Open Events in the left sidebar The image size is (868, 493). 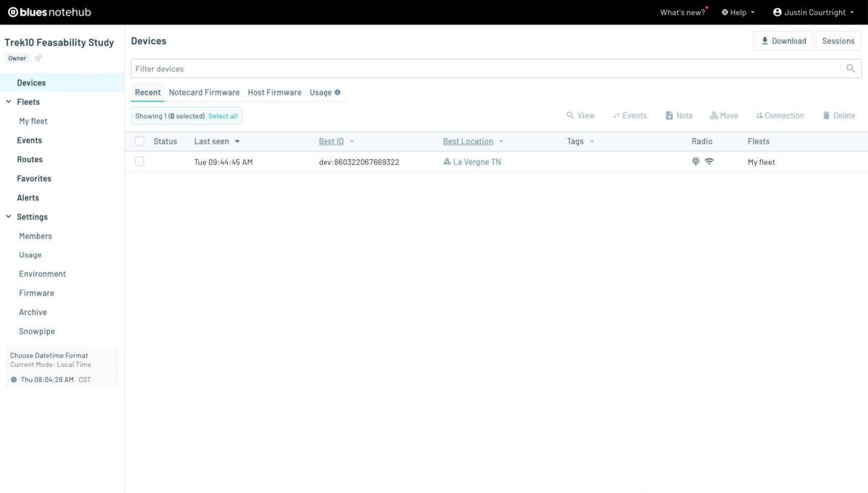[30, 140]
